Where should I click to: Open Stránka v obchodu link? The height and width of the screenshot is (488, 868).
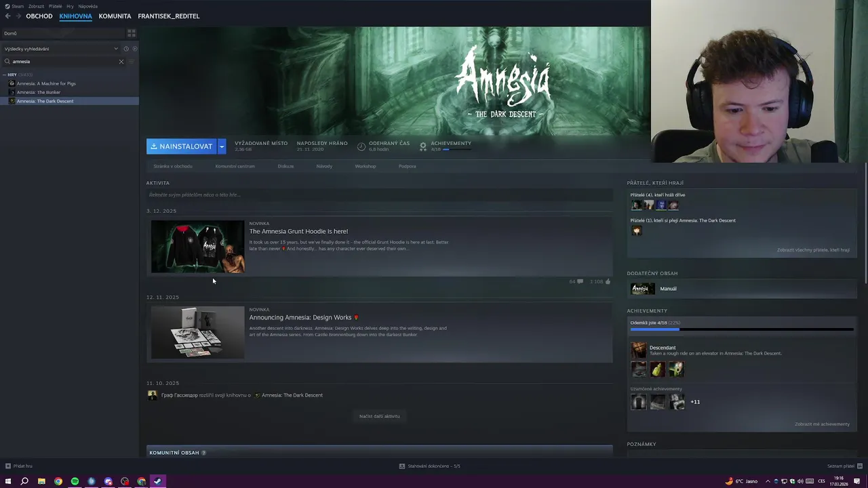173,166
